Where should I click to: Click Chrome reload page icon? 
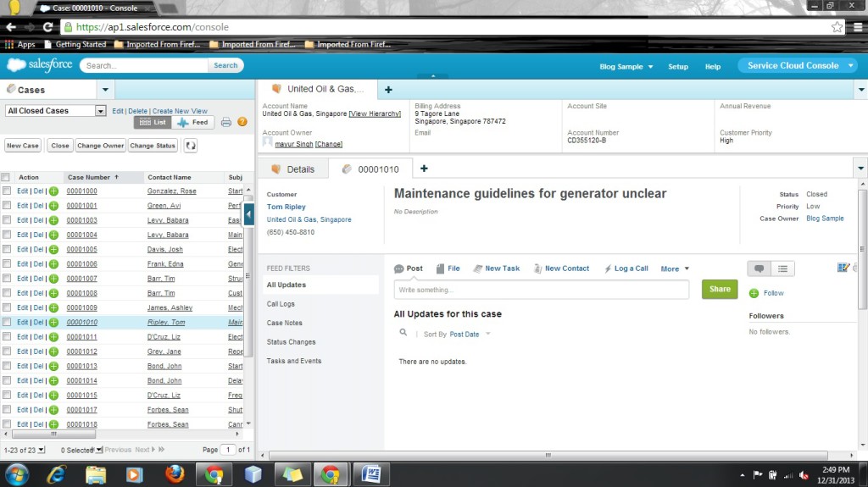[x=47, y=26]
